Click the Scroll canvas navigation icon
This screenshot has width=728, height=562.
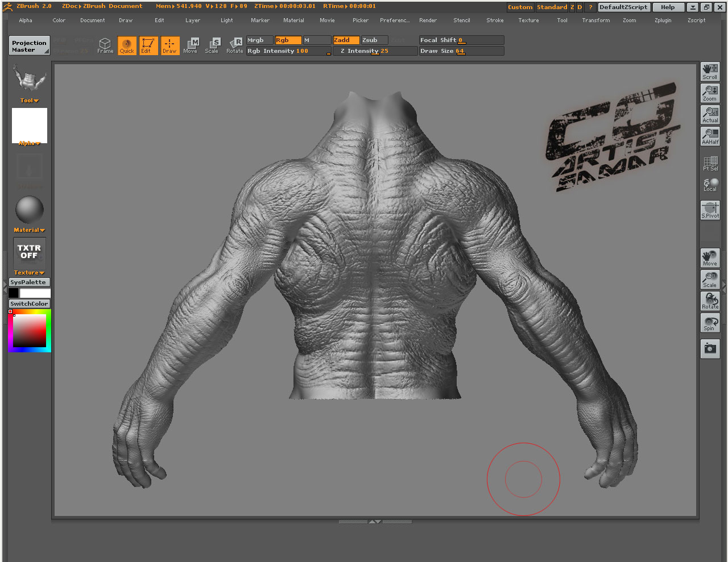[710, 72]
